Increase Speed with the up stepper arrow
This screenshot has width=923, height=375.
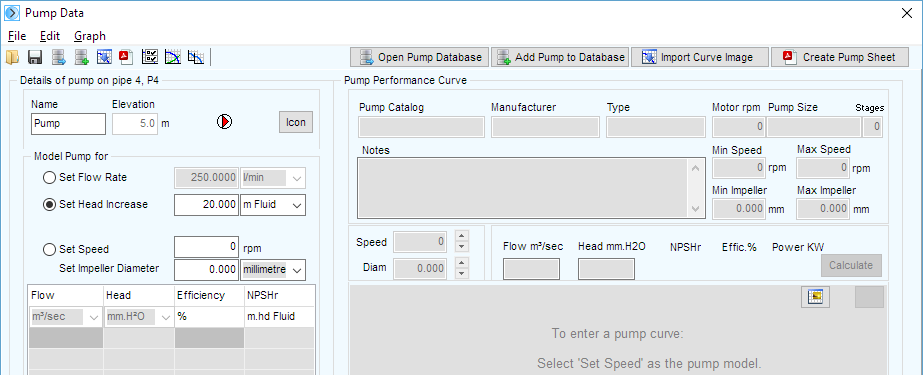click(462, 235)
